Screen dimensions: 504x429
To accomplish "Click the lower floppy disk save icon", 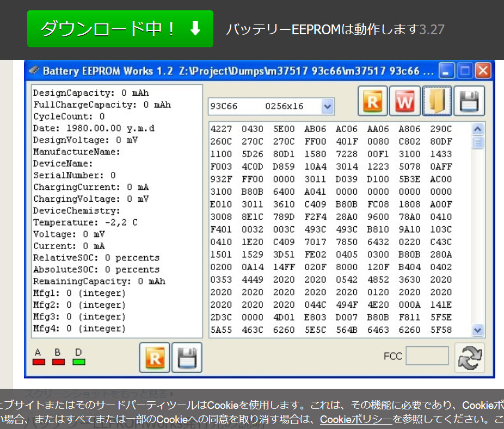I will pos(187,358).
